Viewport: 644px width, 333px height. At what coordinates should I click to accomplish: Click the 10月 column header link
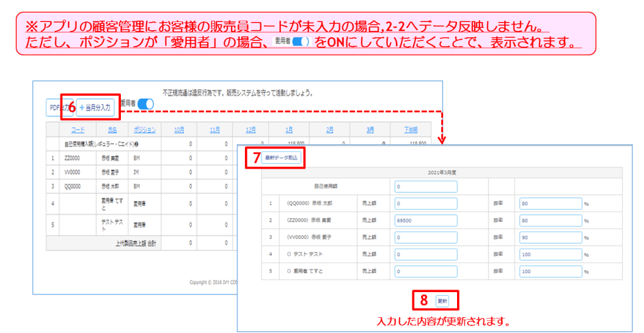pos(179,130)
